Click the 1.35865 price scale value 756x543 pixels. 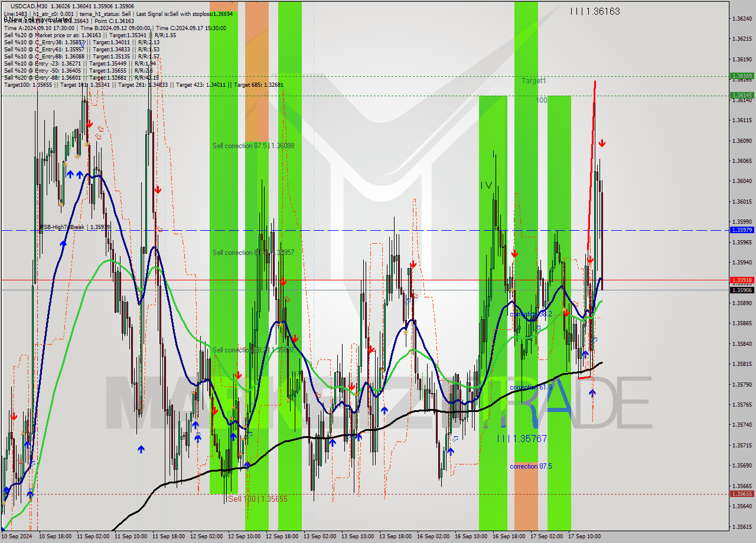[741, 323]
